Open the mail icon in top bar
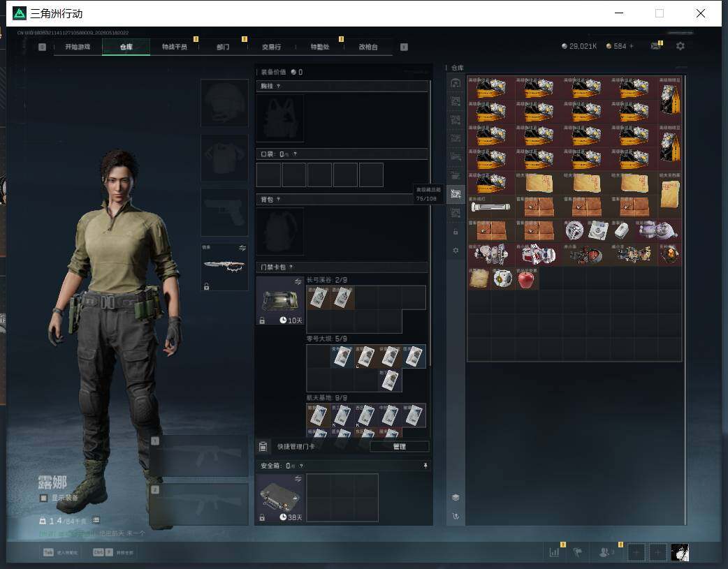The image size is (728, 569). 655,46
